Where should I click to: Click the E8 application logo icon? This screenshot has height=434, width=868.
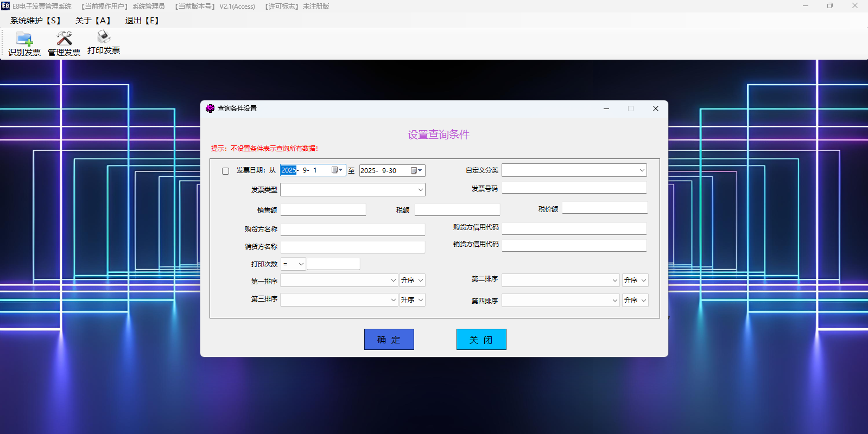(5, 6)
